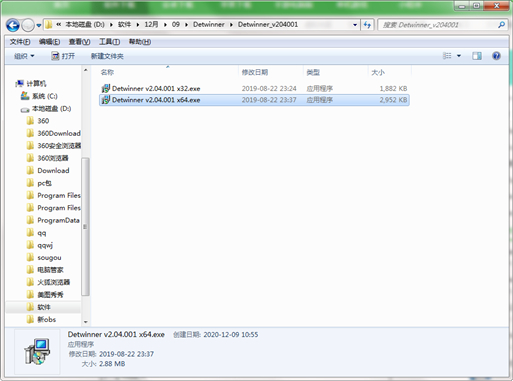The width and height of the screenshot is (513, 381).
Task: Open the 360 folder in tree
Action: click(x=43, y=121)
